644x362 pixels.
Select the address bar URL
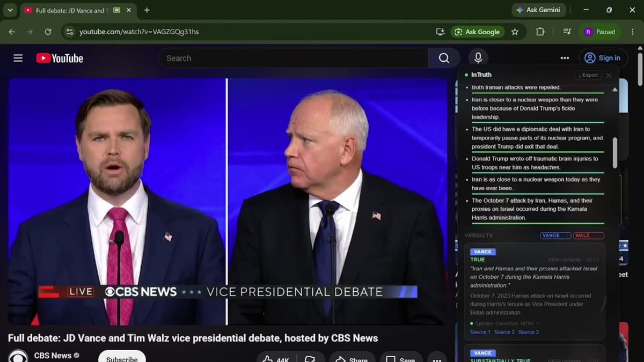pyautogui.click(x=139, y=32)
